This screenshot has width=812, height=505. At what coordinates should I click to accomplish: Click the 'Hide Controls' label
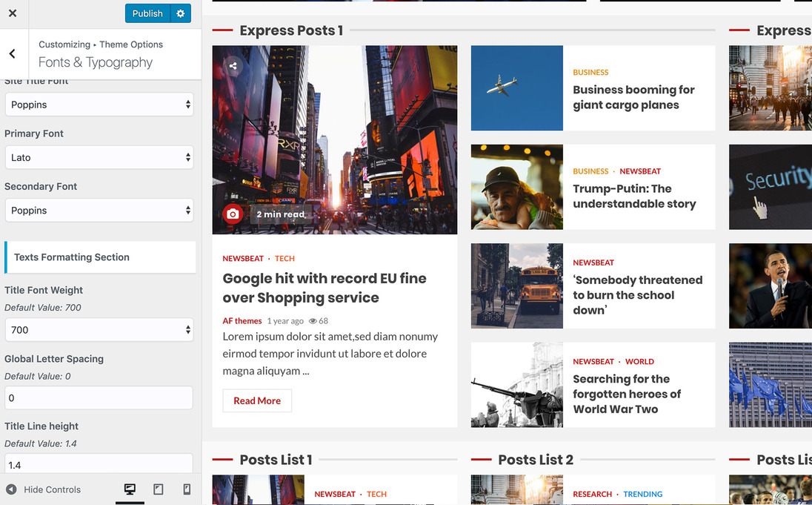(x=53, y=489)
